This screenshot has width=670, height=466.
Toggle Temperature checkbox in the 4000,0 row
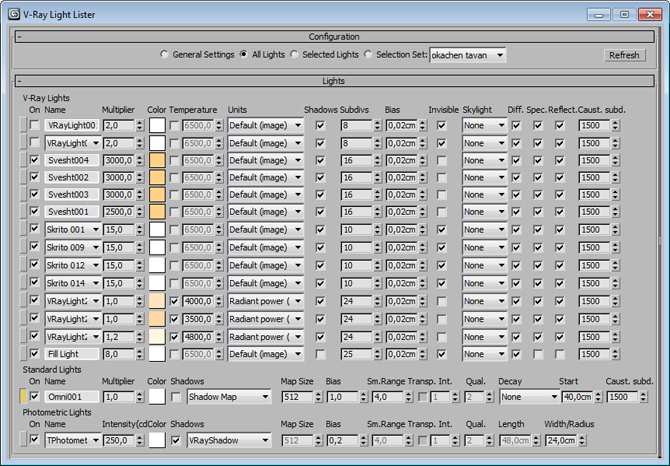(174, 301)
